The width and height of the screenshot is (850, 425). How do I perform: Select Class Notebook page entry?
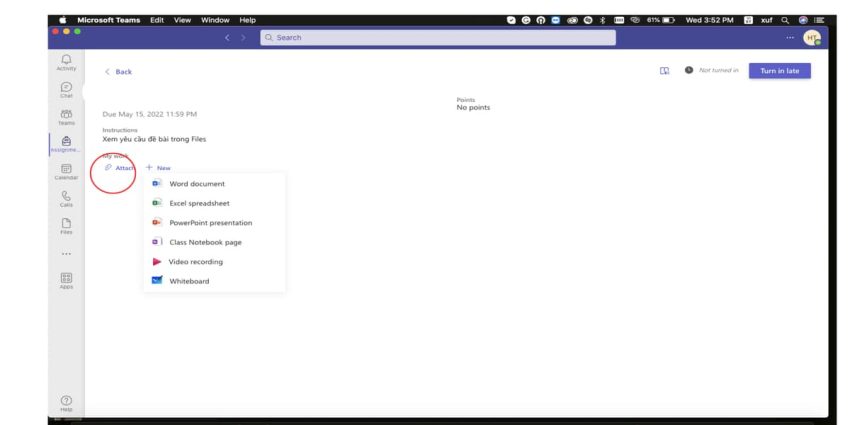click(215, 242)
